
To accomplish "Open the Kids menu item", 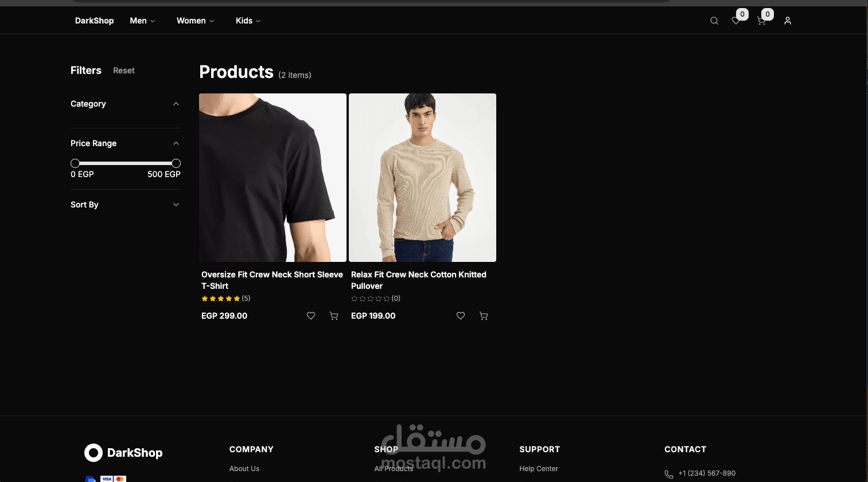I will (x=248, y=21).
